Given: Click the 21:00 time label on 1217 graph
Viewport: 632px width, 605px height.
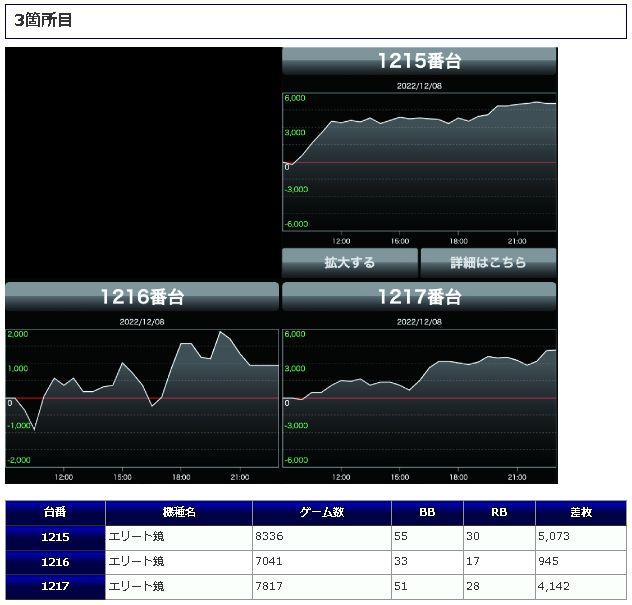Looking at the screenshot, I should tap(517, 478).
